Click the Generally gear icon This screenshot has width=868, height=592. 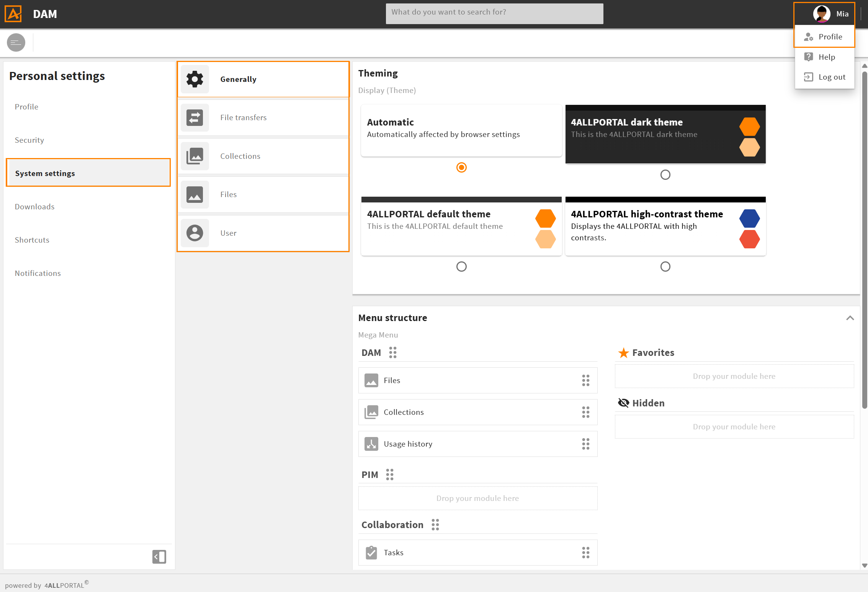coord(195,79)
